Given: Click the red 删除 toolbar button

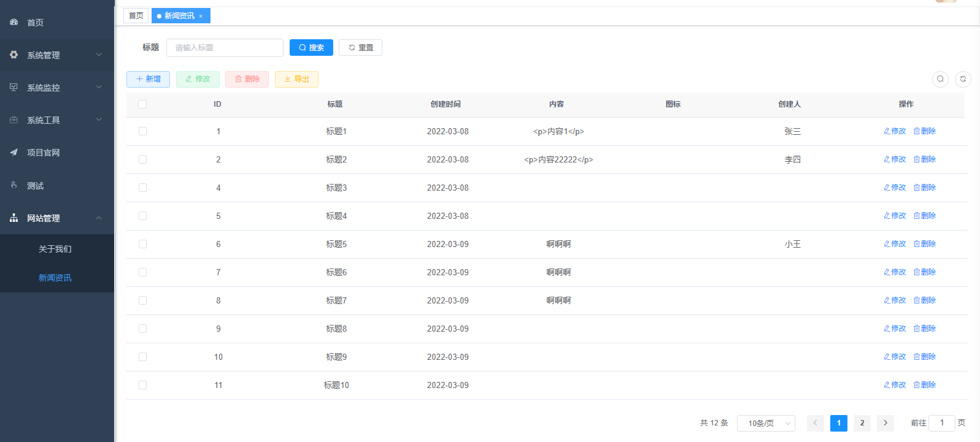Looking at the screenshot, I should pyautogui.click(x=247, y=79).
